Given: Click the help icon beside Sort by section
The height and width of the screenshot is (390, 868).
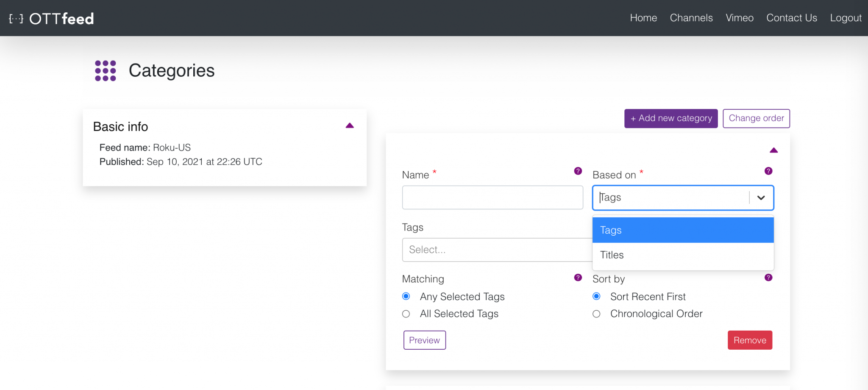Looking at the screenshot, I should (x=768, y=278).
